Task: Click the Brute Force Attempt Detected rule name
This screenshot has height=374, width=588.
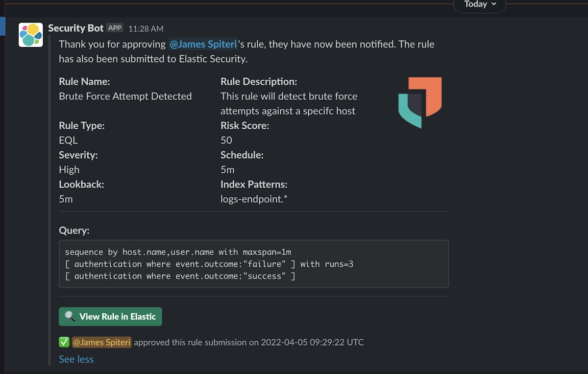Action: tap(125, 96)
